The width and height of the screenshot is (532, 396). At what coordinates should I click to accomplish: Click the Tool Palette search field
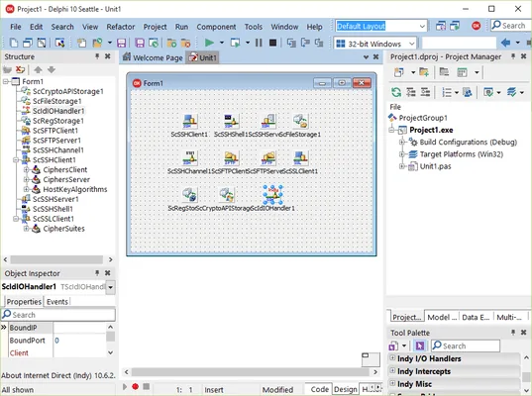coord(466,346)
